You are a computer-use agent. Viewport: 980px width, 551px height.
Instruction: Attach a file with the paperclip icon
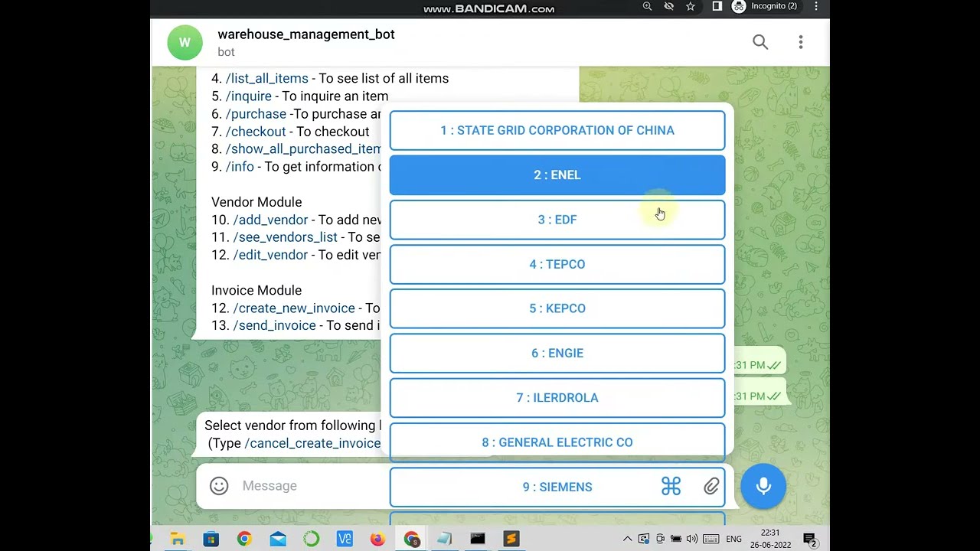tap(712, 486)
